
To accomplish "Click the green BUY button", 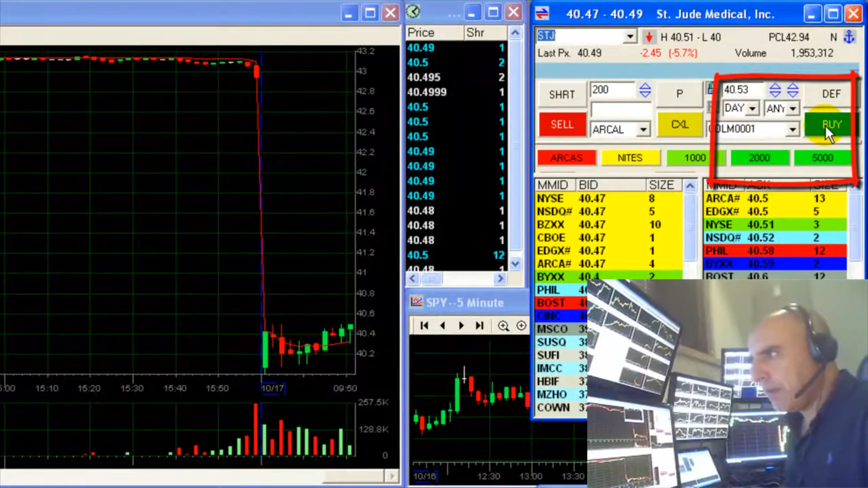I will click(x=831, y=124).
